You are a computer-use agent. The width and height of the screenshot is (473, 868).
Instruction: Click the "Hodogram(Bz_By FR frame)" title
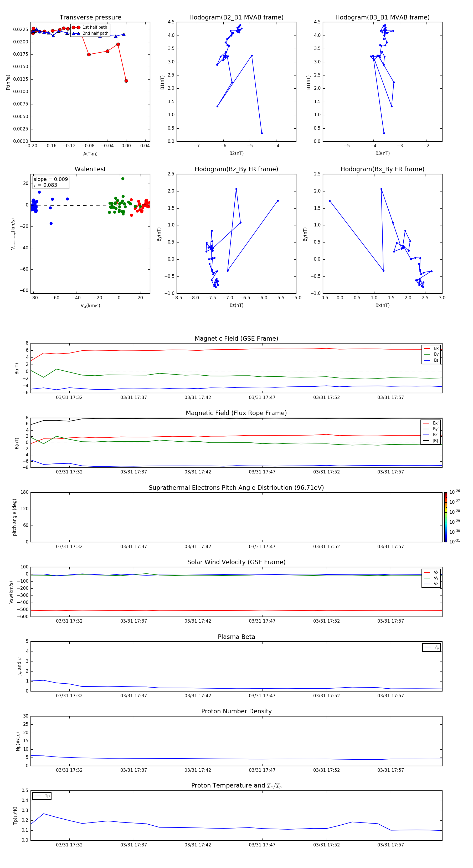coord(236,169)
